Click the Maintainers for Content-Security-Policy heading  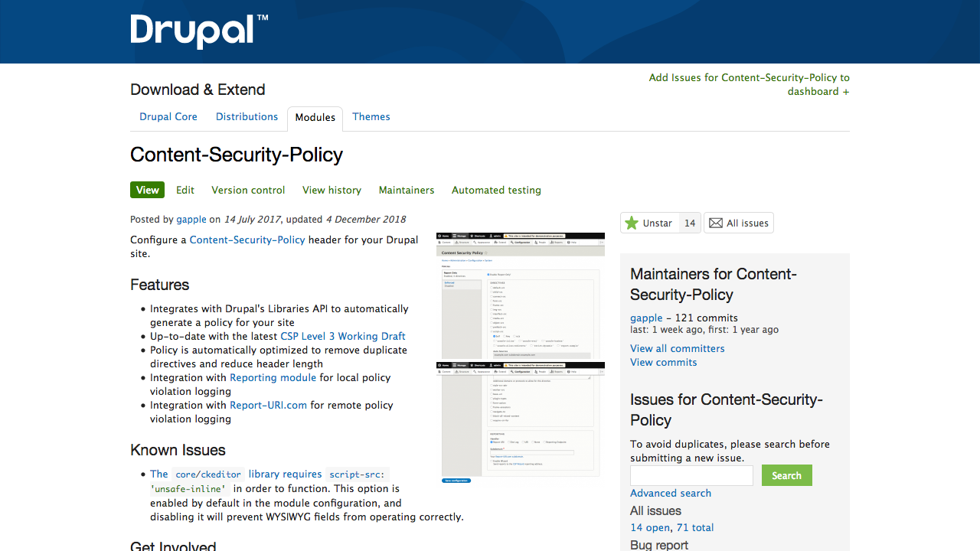[714, 284]
